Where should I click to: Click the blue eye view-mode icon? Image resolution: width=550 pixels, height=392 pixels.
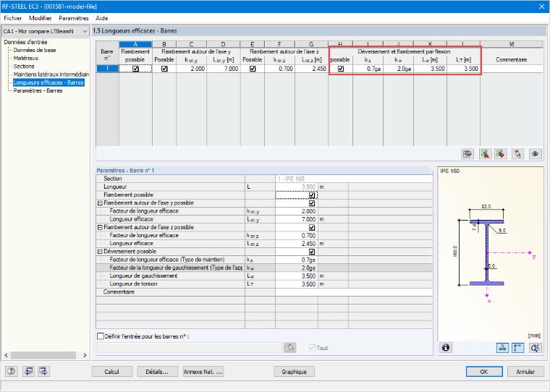pos(535,154)
